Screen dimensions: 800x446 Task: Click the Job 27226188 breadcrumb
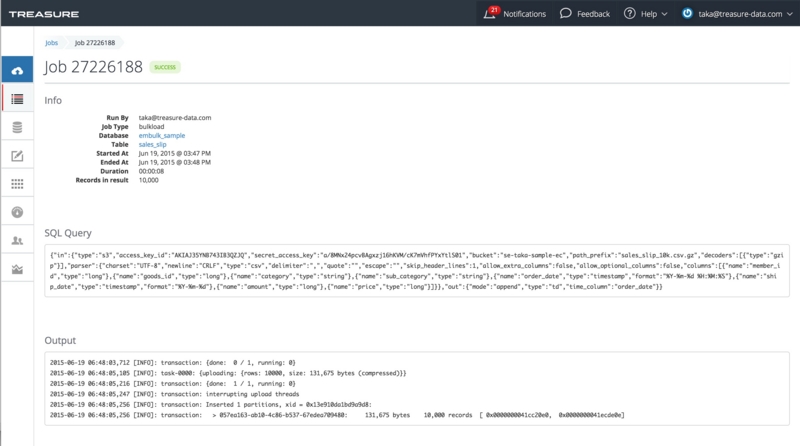(x=95, y=43)
